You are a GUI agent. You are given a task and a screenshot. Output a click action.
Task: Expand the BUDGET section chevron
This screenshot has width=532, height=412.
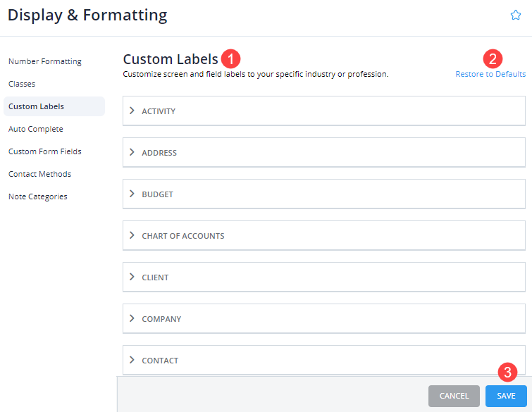[132, 194]
